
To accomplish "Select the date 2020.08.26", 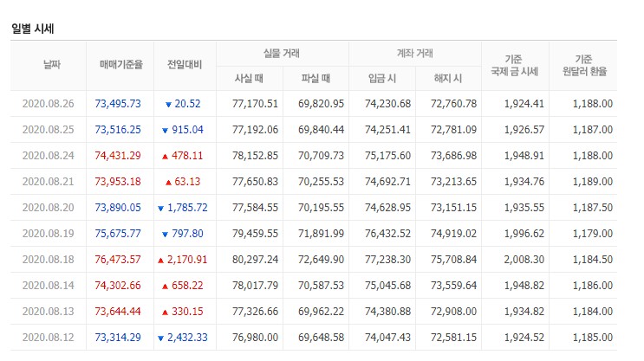I will point(48,103).
